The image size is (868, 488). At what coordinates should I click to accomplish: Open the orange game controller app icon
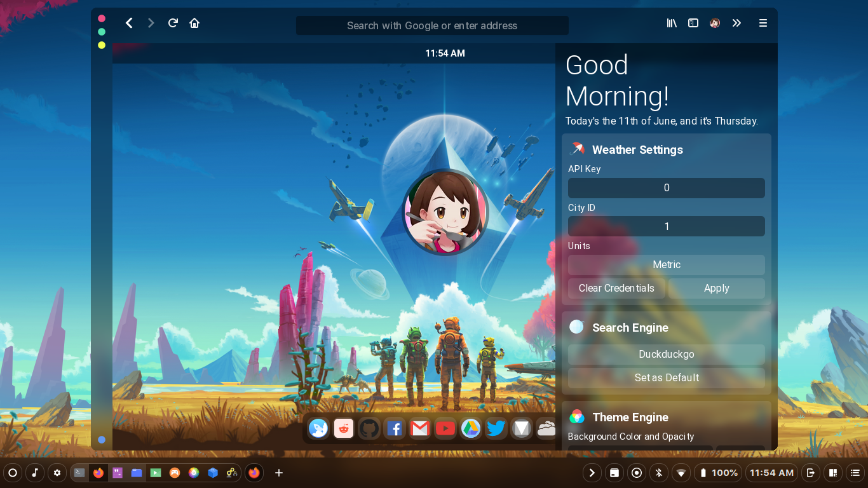point(175,473)
